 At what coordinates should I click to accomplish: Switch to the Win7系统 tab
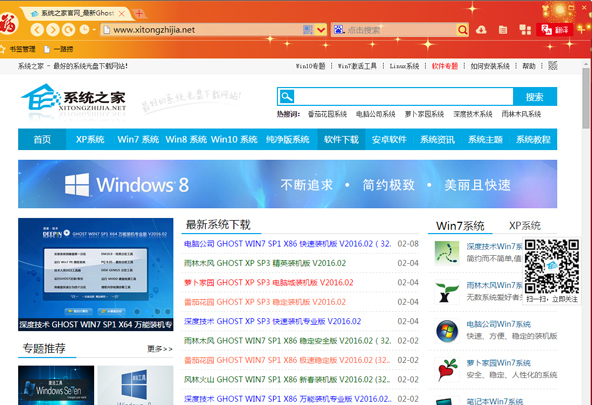coord(460,226)
